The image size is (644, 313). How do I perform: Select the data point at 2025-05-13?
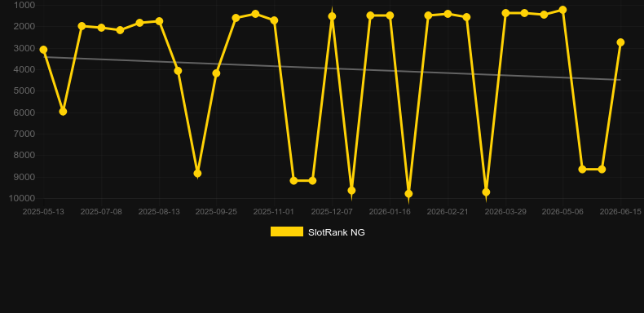tap(43, 50)
